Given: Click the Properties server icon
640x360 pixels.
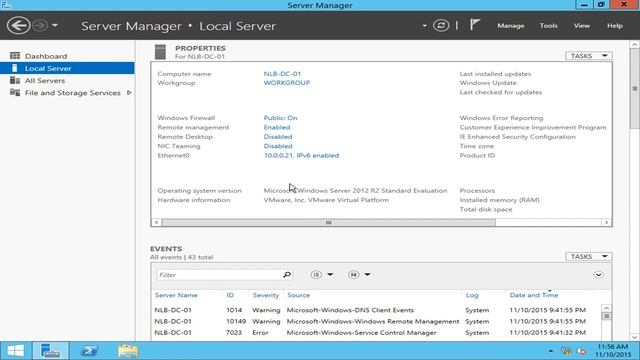Looking at the screenshot, I should click(x=160, y=52).
